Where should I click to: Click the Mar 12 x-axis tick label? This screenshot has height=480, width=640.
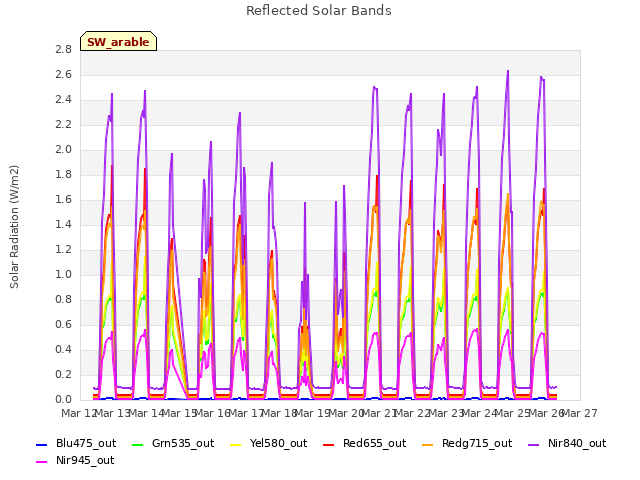pyautogui.click(x=79, y=413)
